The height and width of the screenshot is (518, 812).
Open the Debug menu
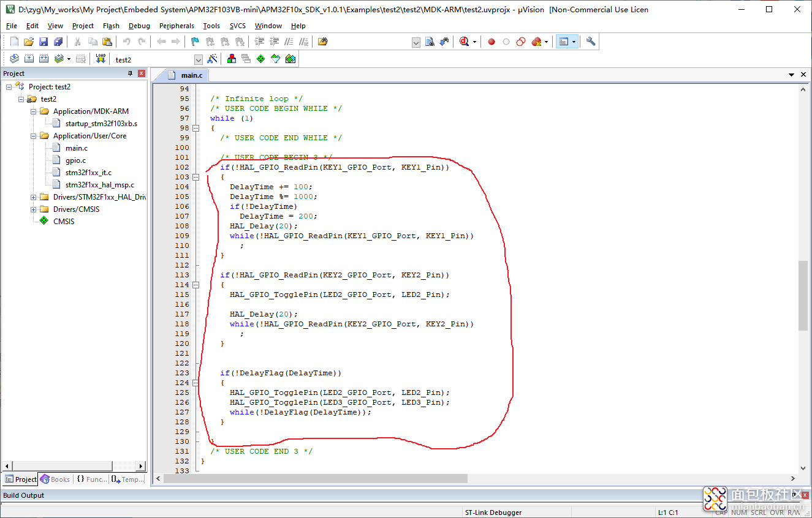pos(139,26)
